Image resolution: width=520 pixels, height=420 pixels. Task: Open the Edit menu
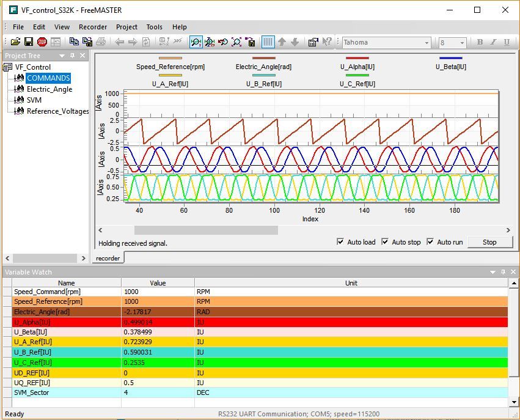38,27
